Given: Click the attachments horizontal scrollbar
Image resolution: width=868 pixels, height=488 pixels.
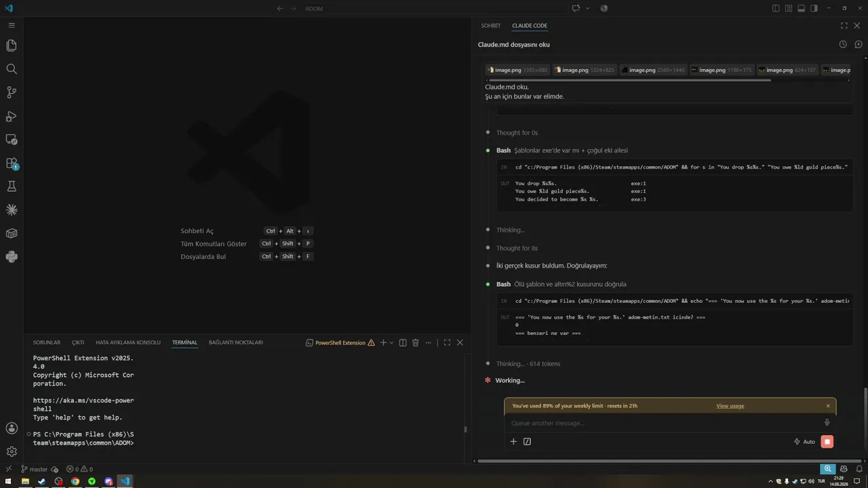Looking at the screenshot, I should (x=630, y=80).
